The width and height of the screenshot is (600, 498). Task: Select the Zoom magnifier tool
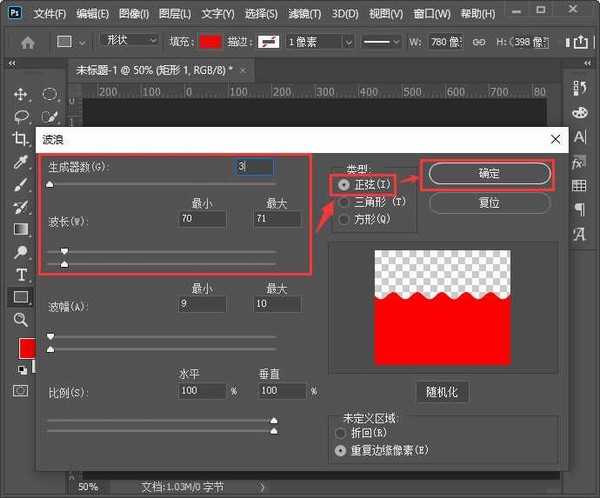tap(20, 320)
